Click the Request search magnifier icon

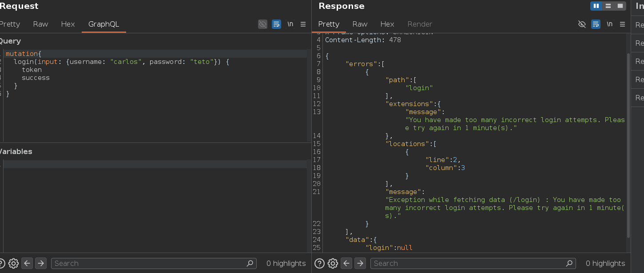[x=250, y=263]
